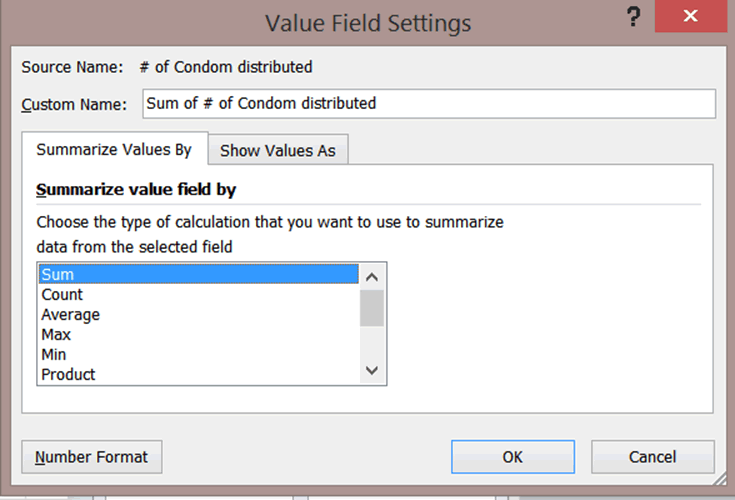Click the scrollbar track below the thumb
This screenshot has height=500, width=735.
click(x=372, y=343)
